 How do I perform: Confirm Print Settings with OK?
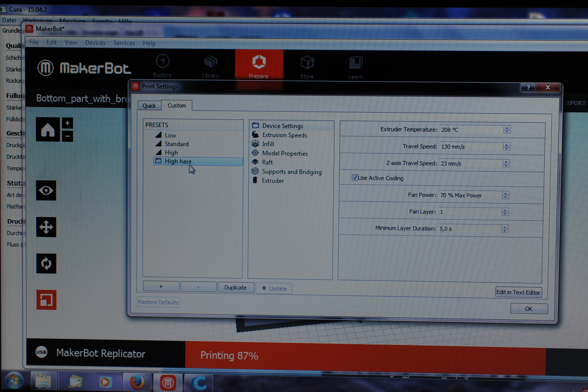tap(529, 309)
